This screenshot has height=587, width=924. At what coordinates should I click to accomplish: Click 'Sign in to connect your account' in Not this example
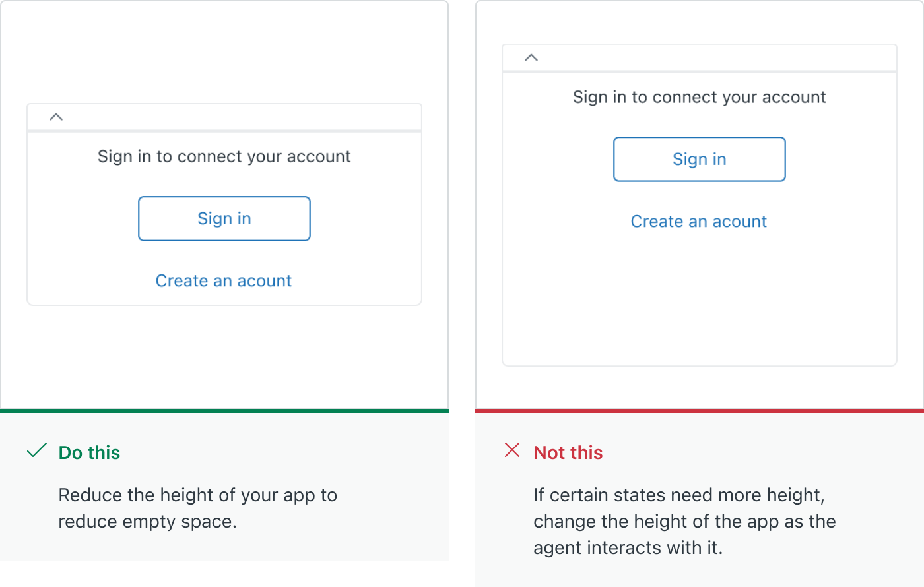[x=700, y=97]
